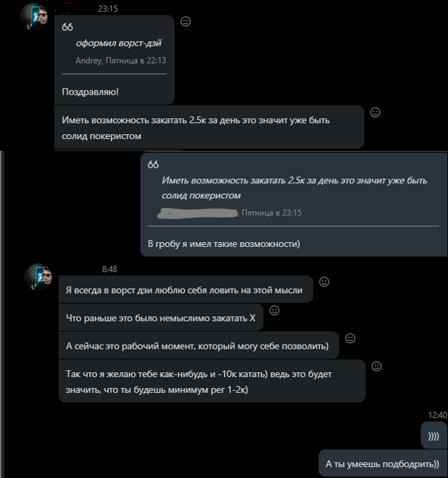Image resolution: width=448 pixels, height=478 pixels.
Task: Click quote mark icon in the outgoing reply
Action: pos(153,165)
